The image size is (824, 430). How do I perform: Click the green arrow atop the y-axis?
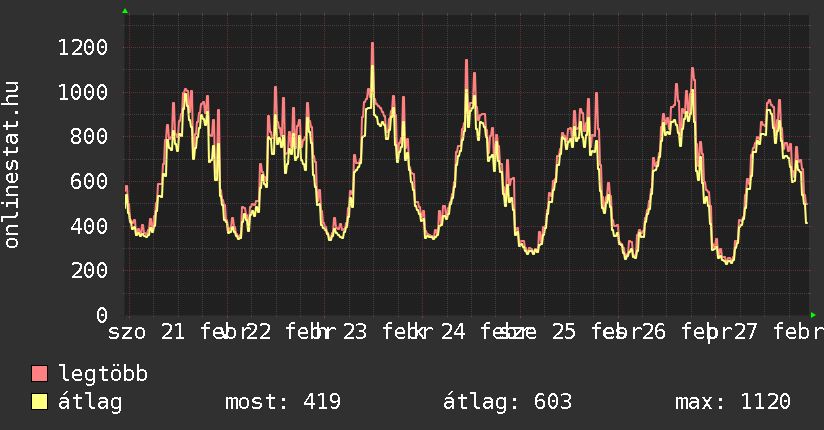(x=125, y=11)
